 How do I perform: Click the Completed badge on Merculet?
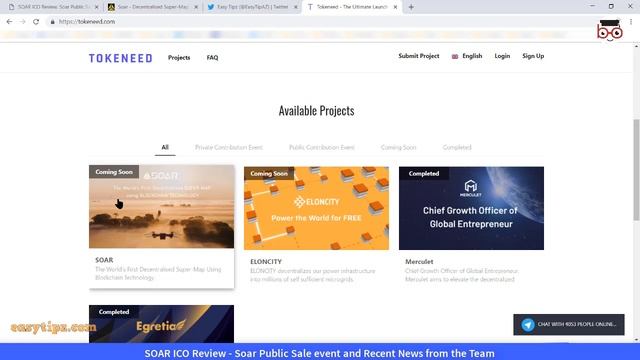click(424, 173)
